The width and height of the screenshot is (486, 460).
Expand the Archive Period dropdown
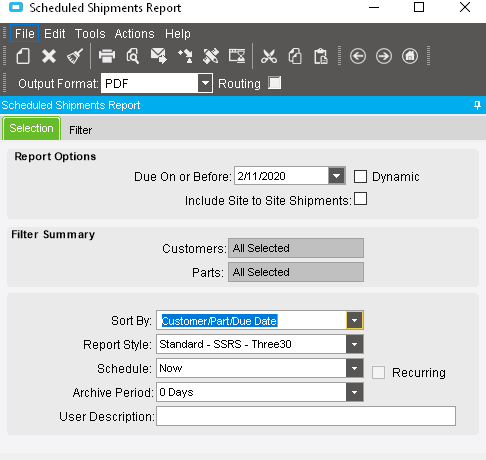(x=354, y=392)
